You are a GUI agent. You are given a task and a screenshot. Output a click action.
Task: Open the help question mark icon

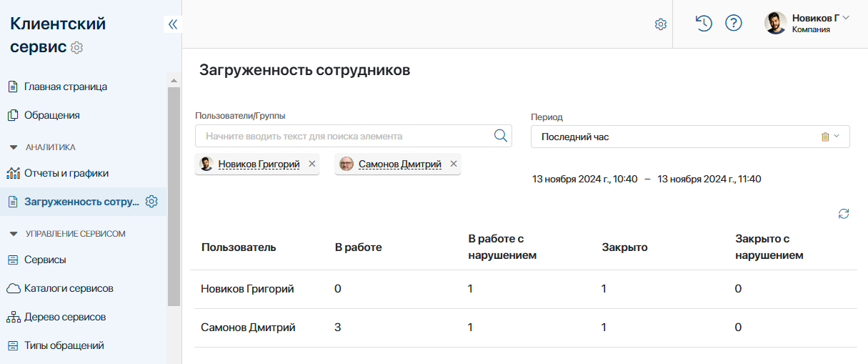tap(734, 24)
